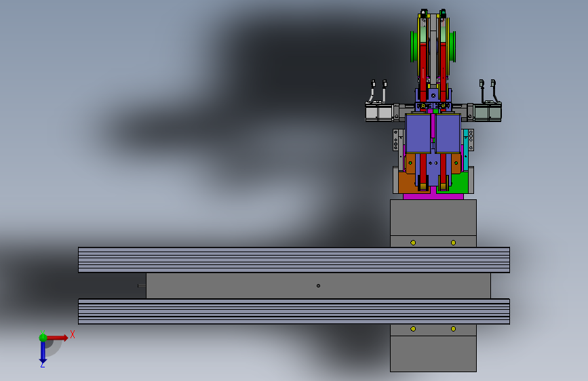Select the magenta base plate under the assembly
Image resolution: width=588 pixels, height=381 pixels.
(x=433, y=196)
